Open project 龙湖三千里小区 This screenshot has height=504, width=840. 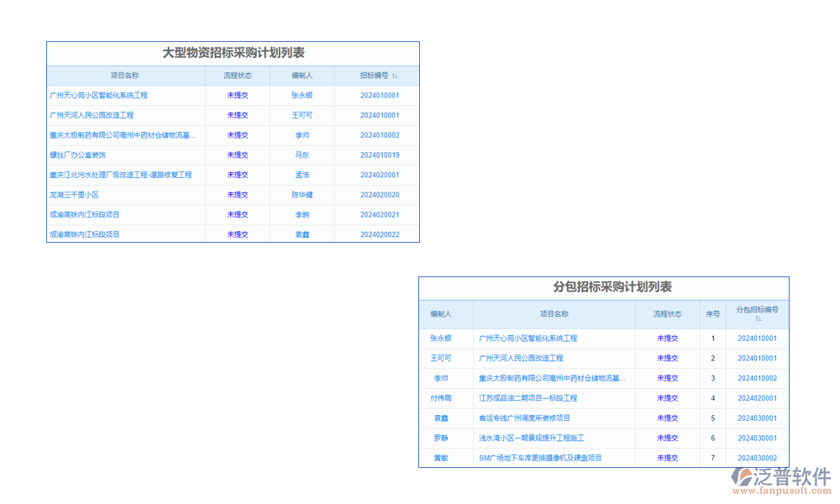[x=74, y=195]
